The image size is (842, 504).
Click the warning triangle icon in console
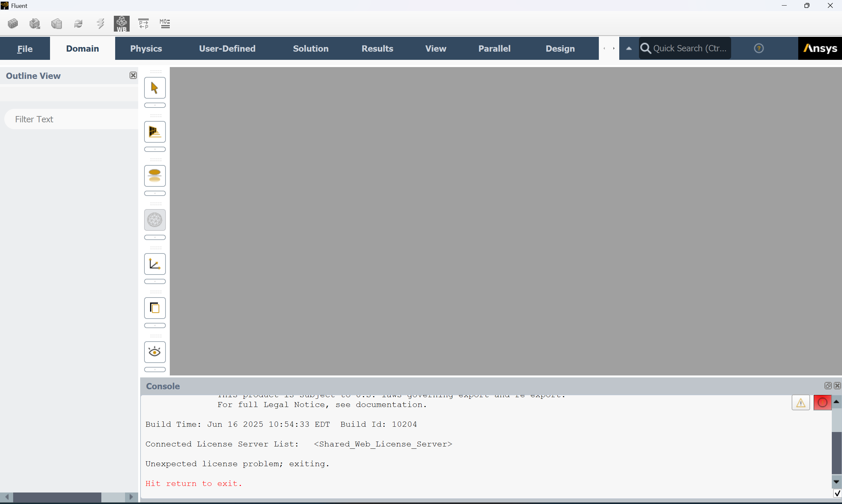[801, 403]
